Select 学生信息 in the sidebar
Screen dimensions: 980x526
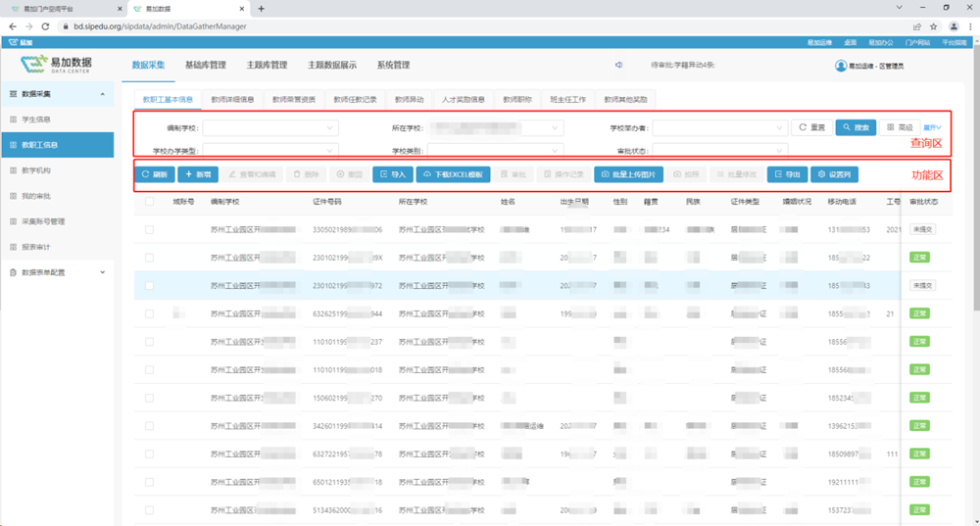click(37, 120)
